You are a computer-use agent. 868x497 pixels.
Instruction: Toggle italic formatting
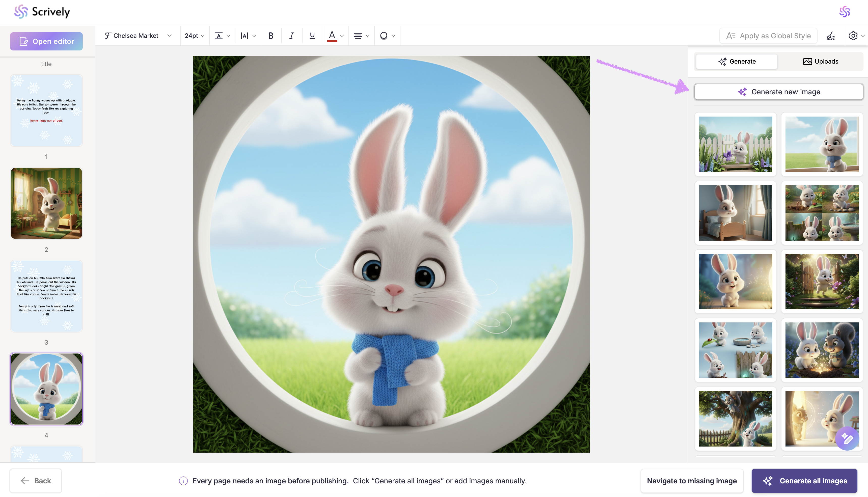[291, 36]
